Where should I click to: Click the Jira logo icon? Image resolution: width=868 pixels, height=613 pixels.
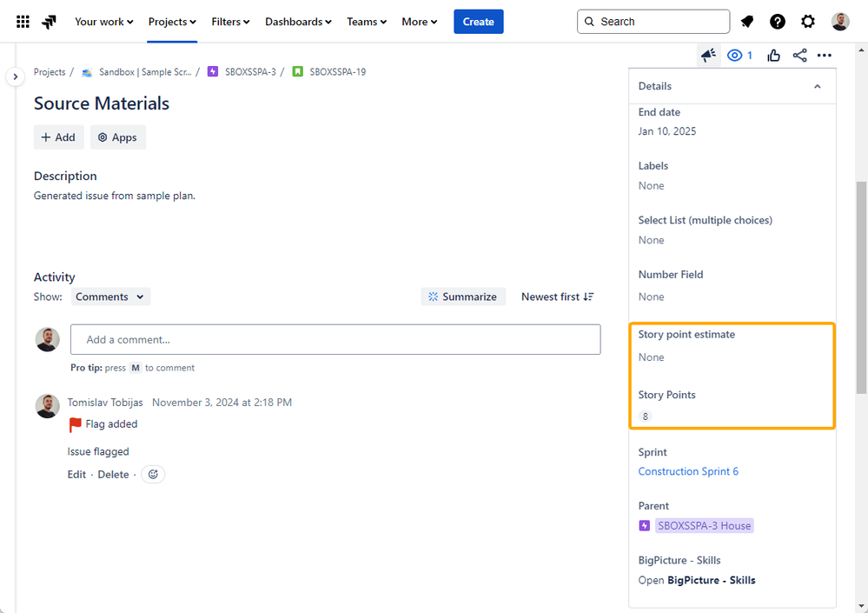[x=50, y=22]
